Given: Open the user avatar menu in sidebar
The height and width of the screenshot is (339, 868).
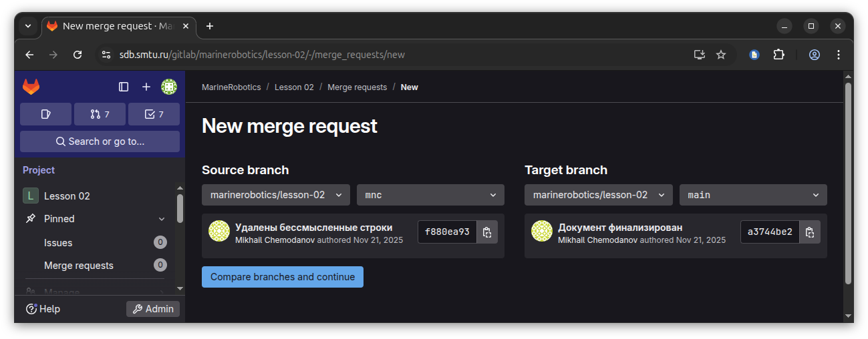Looking at the screenshot, I should click(x=169, y=87).
